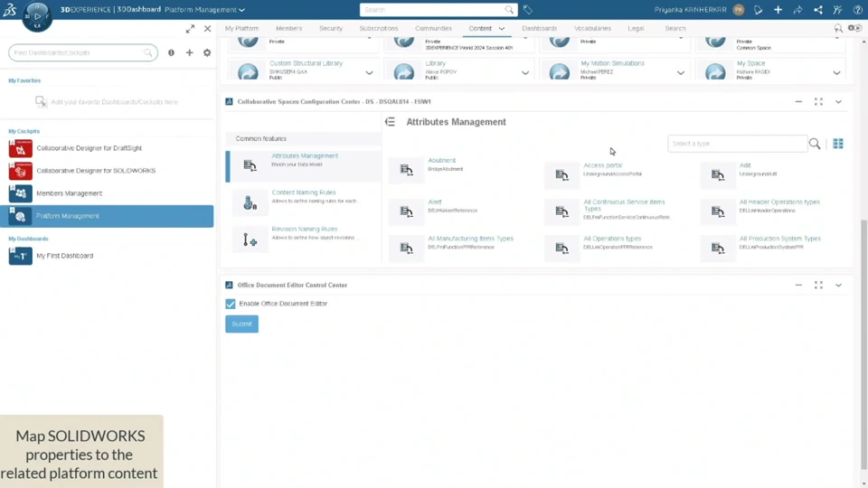Open All Manufacturing Items Types
This screenshot has width=868, height=488.
point(470,239)
